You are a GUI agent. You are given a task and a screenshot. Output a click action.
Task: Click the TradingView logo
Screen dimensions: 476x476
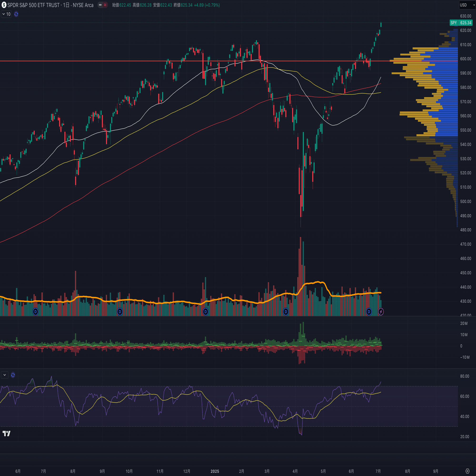[x=6, y=434]
